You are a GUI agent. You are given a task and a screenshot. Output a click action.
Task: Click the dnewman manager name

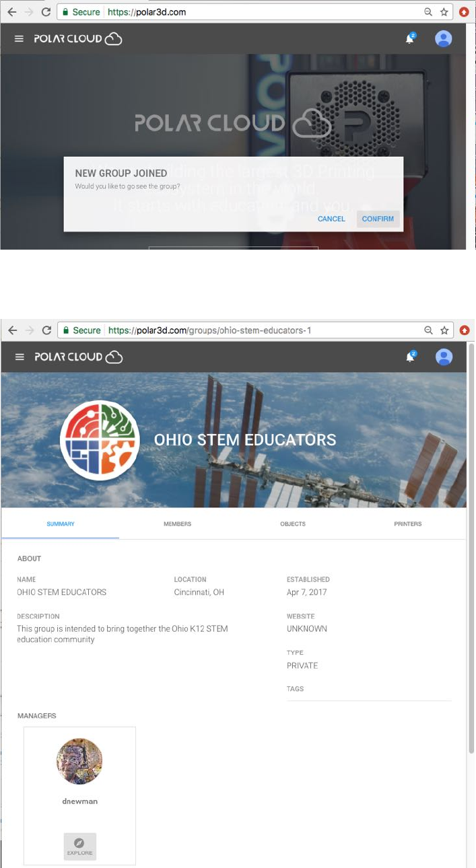coord(79,801)
